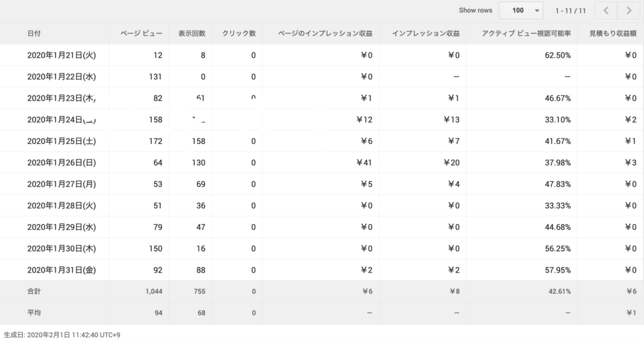The height and width of the screenshot is (341, 644).
Task: Sort by 見積もり収益額 column header
Action: (x=613, y=33)
